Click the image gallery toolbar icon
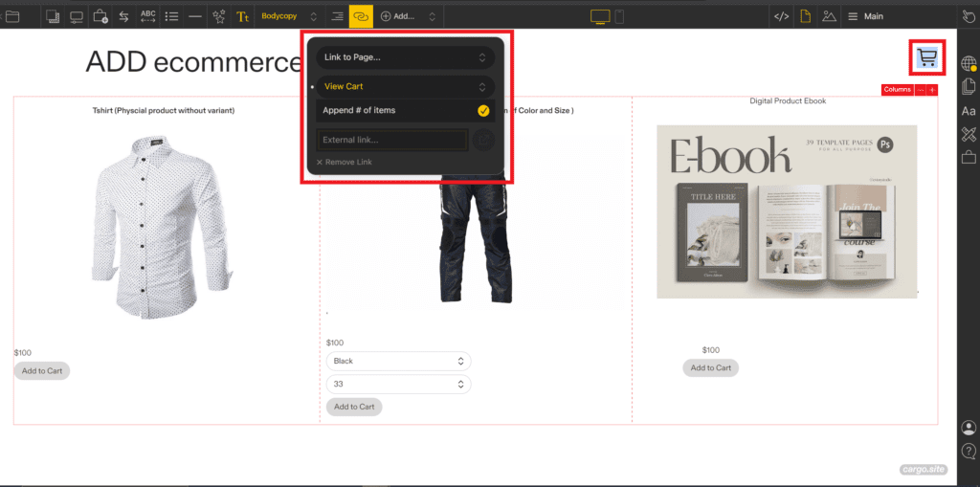980x487 pixels. [x=54, y=17]
